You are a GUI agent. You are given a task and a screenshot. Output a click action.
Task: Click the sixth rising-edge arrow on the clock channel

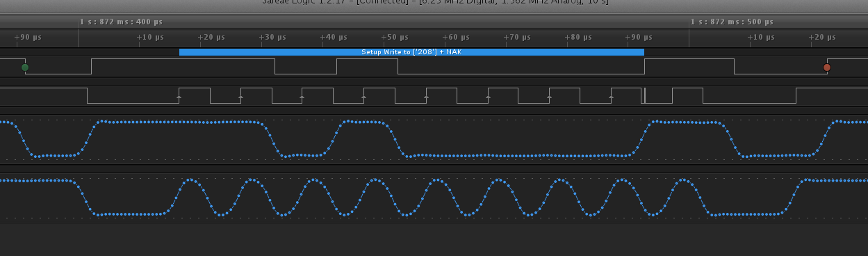click(x=488, y=98)
